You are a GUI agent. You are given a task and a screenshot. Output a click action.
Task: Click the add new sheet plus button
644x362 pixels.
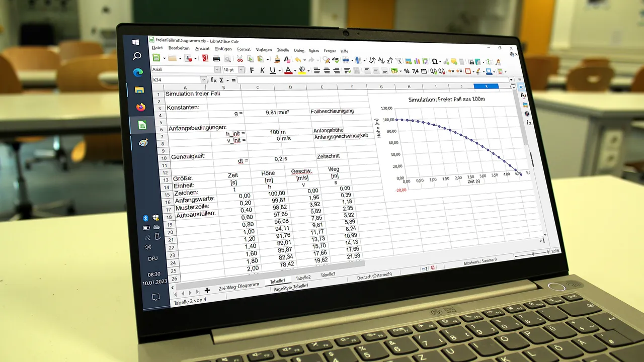[x=207, y=291]
